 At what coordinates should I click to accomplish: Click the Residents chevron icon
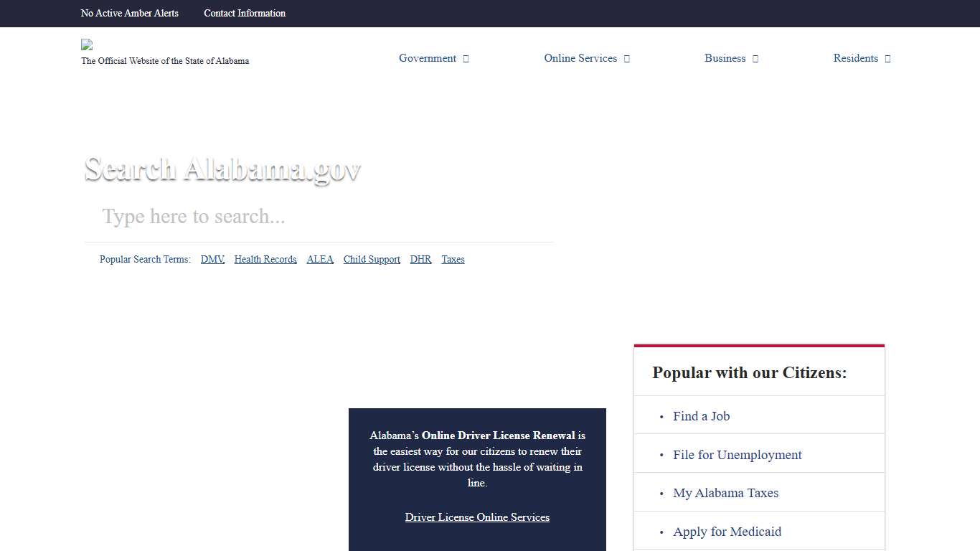coord(887,58)
